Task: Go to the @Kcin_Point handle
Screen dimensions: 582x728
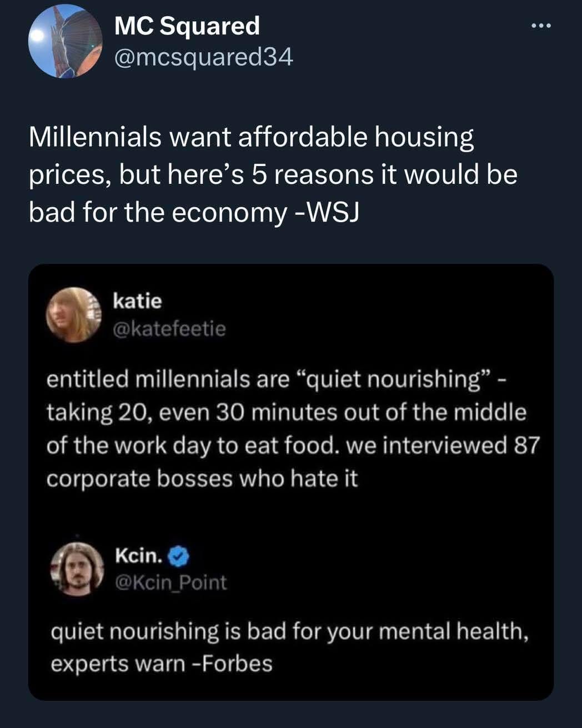Action: (170, 582)
